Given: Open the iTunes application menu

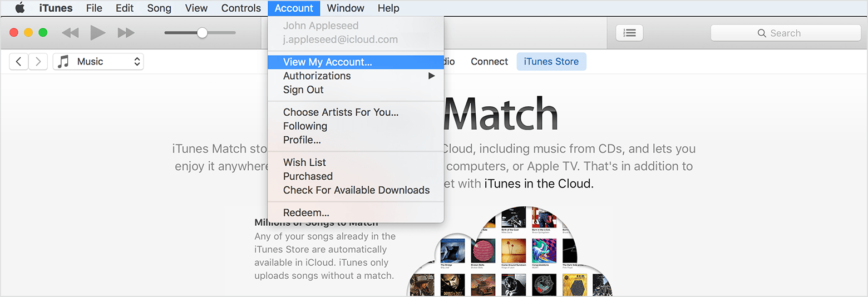Looking at the screenshot, I should point(56,8).
